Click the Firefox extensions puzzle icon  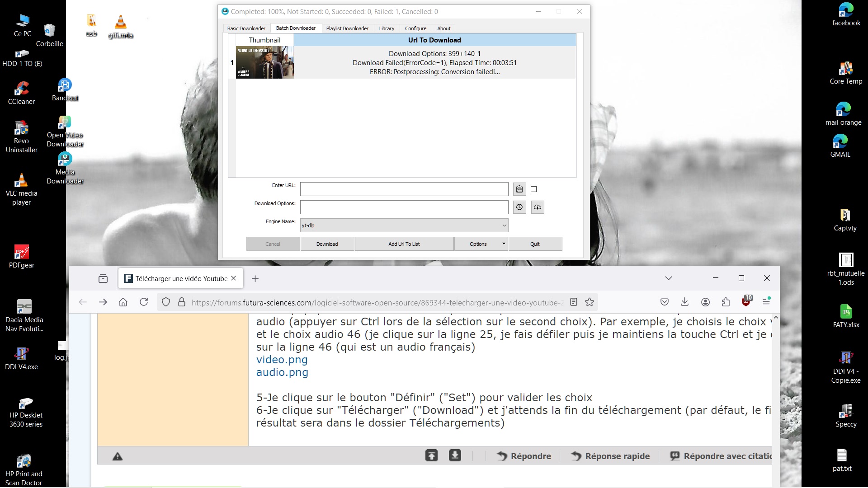pos(726,302)
